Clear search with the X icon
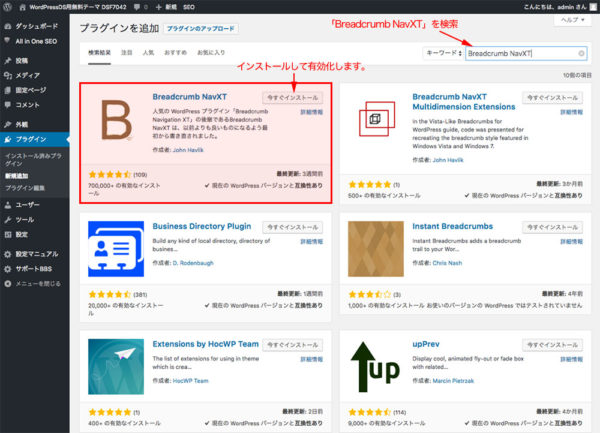Screen dimensions: 600x433 tap(581, 54)
